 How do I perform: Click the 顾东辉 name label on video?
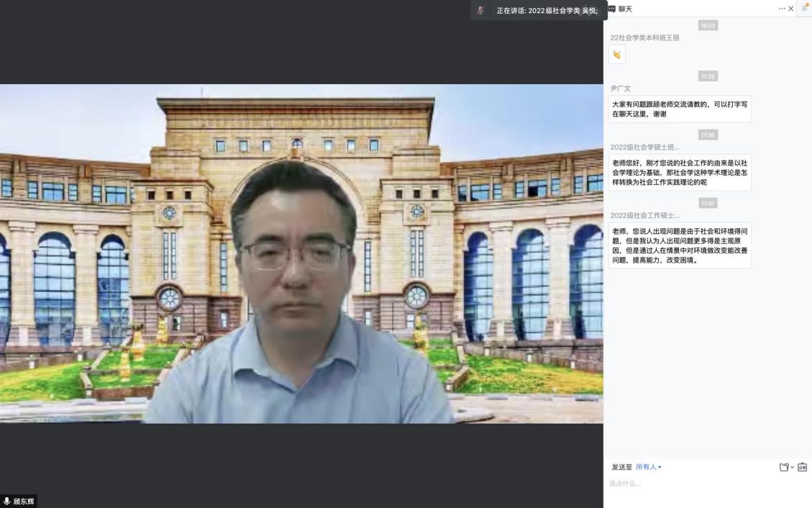pyautogui.click(x=24, y=501)
